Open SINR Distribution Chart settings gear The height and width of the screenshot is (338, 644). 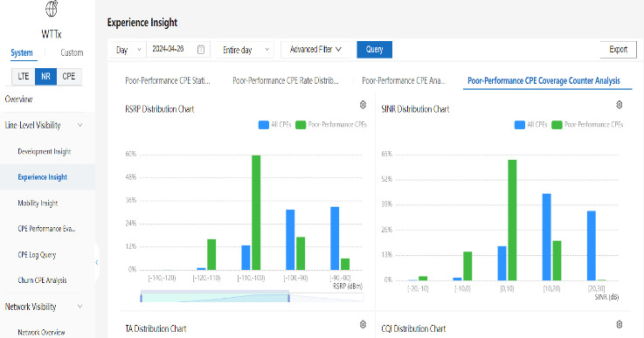tap(620, 105)
